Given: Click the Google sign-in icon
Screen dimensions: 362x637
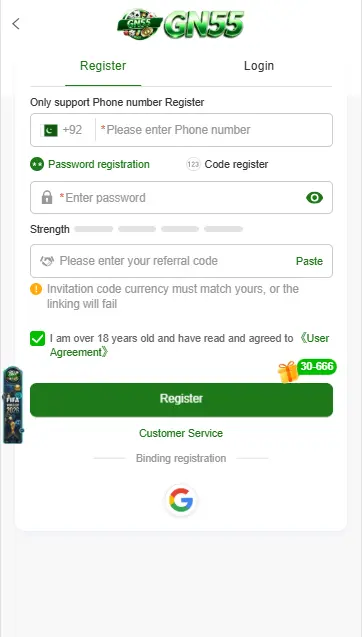Looking at the screenshot, I should (181, 500).
